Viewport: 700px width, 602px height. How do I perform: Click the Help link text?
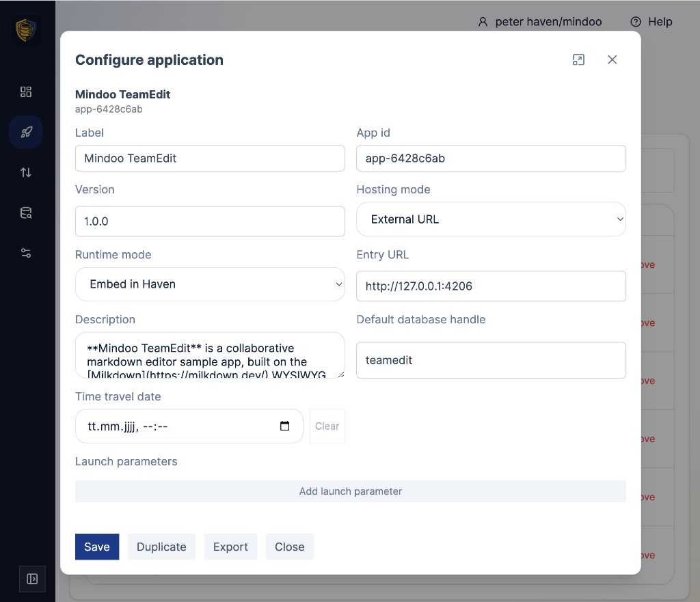tap(660, 22)
